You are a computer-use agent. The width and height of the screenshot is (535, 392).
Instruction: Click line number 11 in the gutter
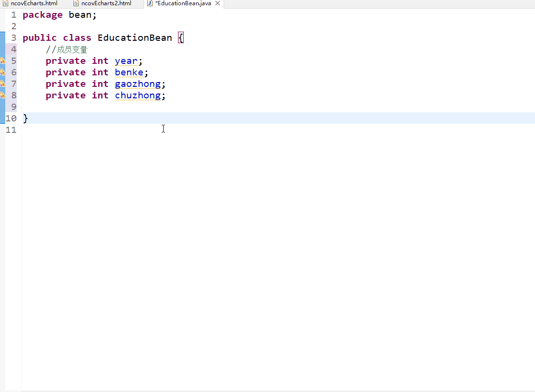11,130
